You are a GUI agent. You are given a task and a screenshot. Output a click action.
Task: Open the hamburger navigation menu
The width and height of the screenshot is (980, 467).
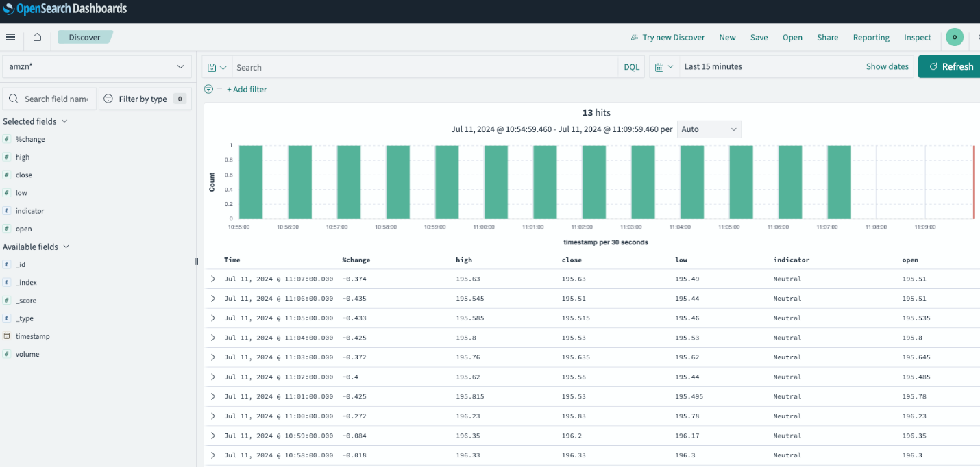[10, 37]
